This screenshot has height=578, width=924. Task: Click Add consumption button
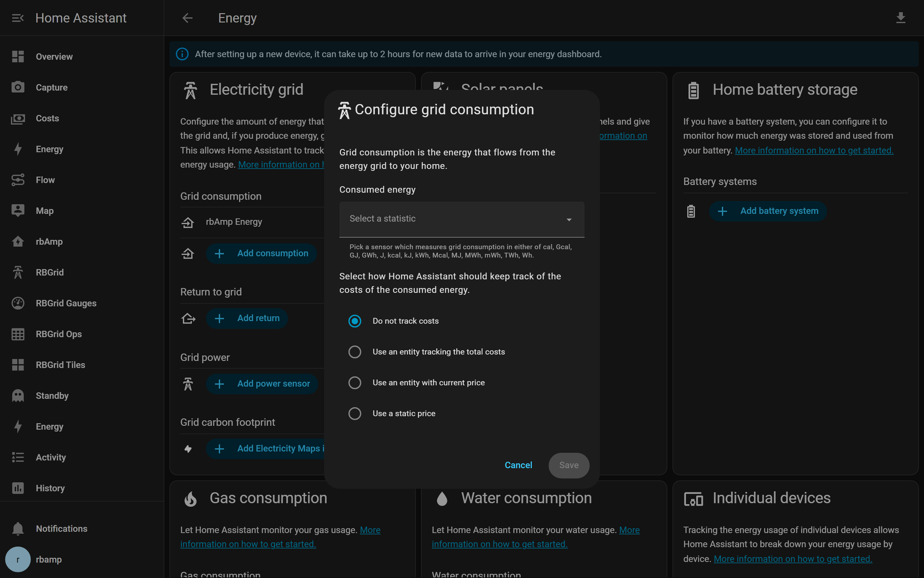[x=261, y=253]
